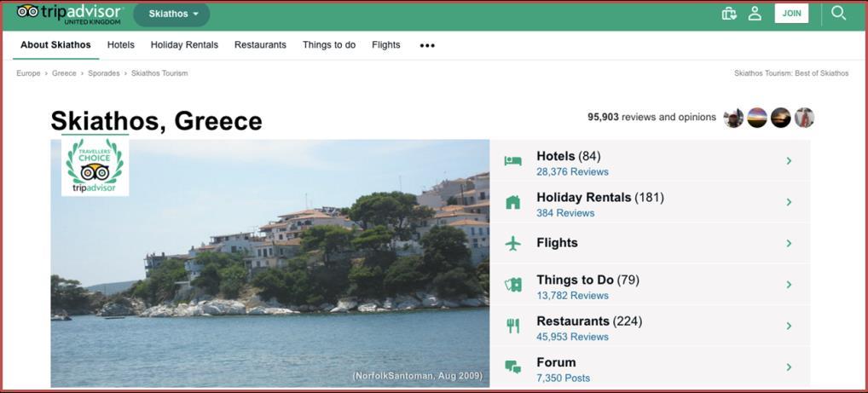The image size is (868, 393).
Task: Switch to the Holiday Rentals nav tab
Action: click(x=184, y=45)
